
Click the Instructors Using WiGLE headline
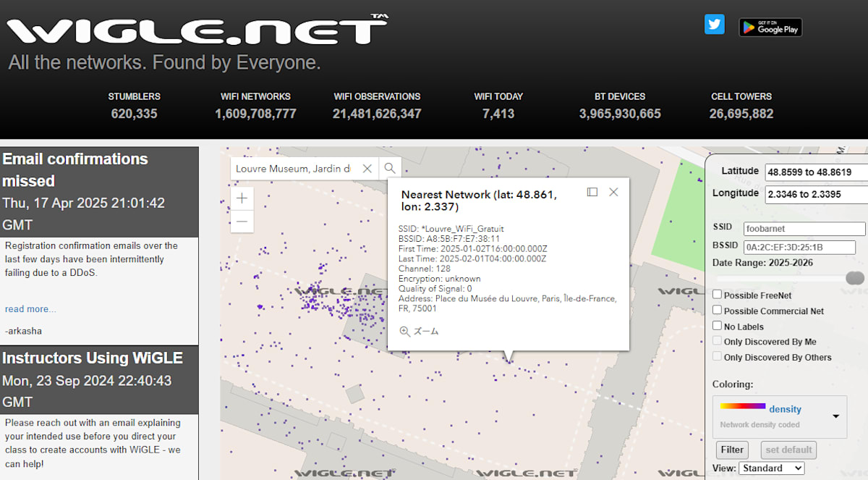tap(93, 358)
